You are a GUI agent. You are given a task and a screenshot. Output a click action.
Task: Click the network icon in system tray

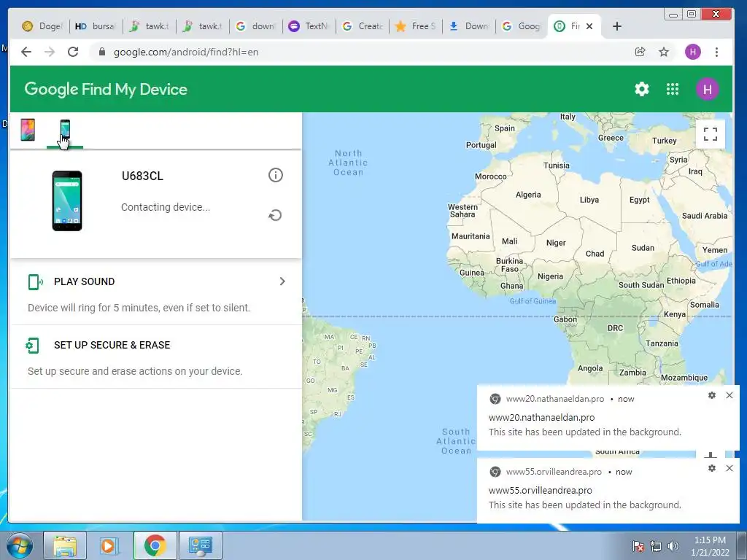656,546
